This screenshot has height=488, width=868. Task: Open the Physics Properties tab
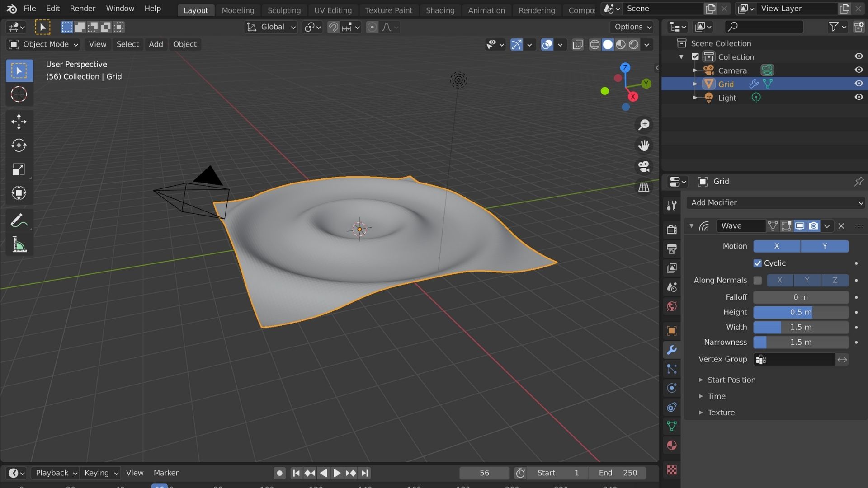coord(671,388)
